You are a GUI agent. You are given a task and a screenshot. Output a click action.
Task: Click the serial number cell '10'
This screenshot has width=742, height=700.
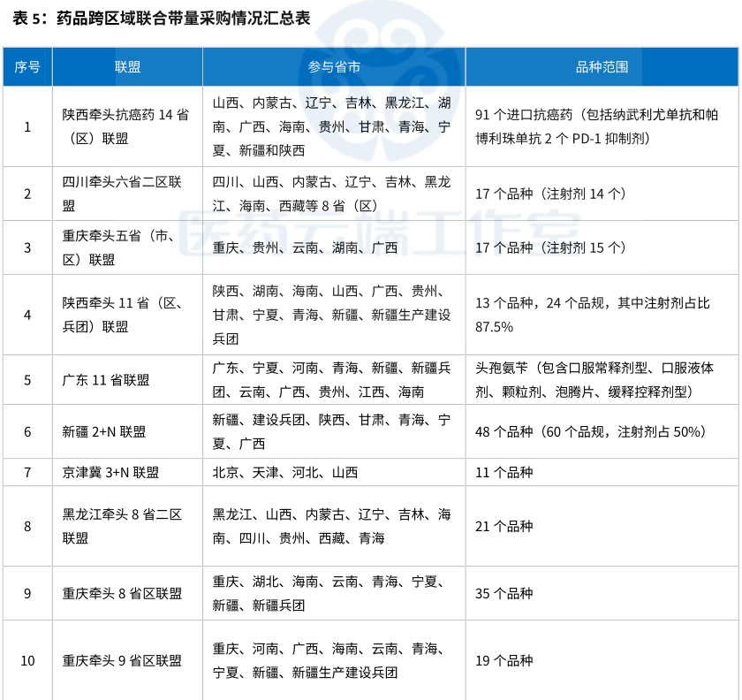pos(27,661)
